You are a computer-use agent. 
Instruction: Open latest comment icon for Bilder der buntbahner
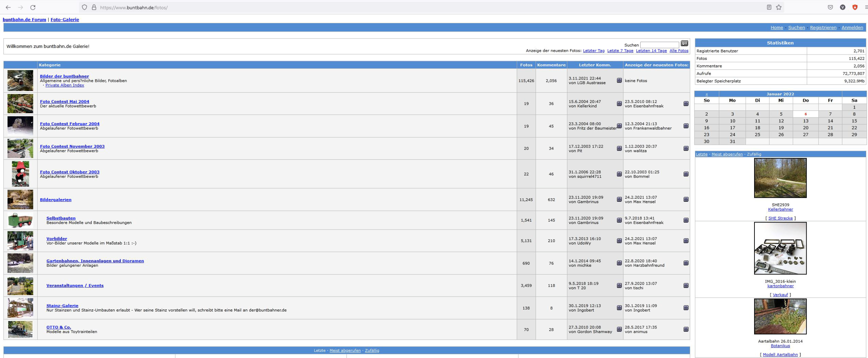619,81
